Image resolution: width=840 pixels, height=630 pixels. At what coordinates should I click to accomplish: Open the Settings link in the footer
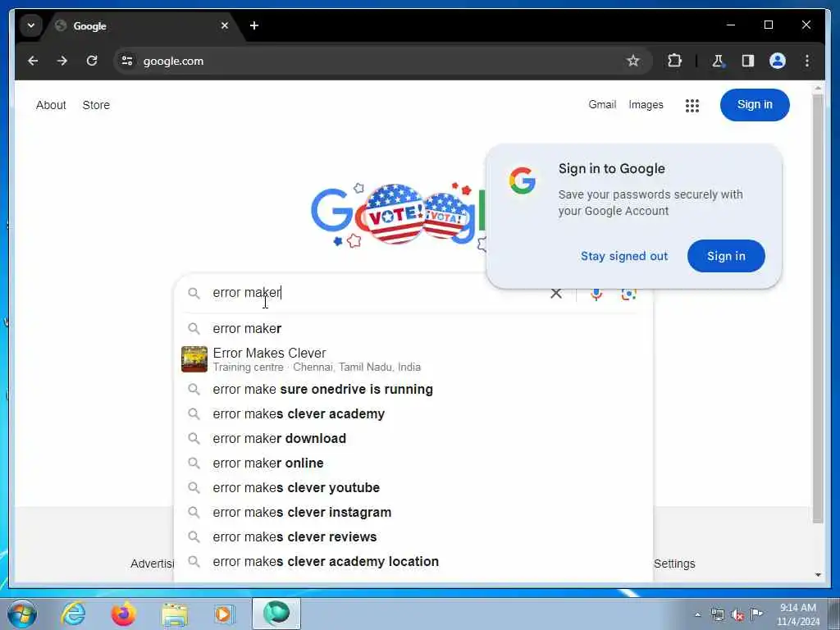[674, 564]
